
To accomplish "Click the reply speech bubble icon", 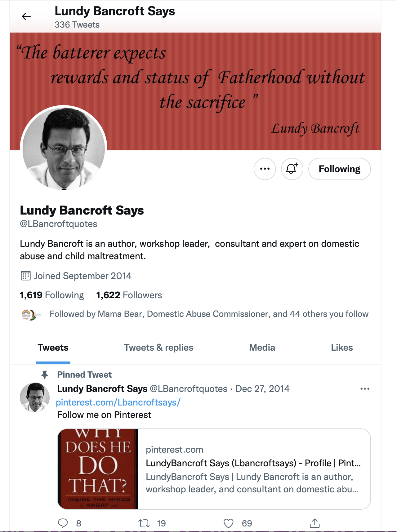I will [63, 523].
